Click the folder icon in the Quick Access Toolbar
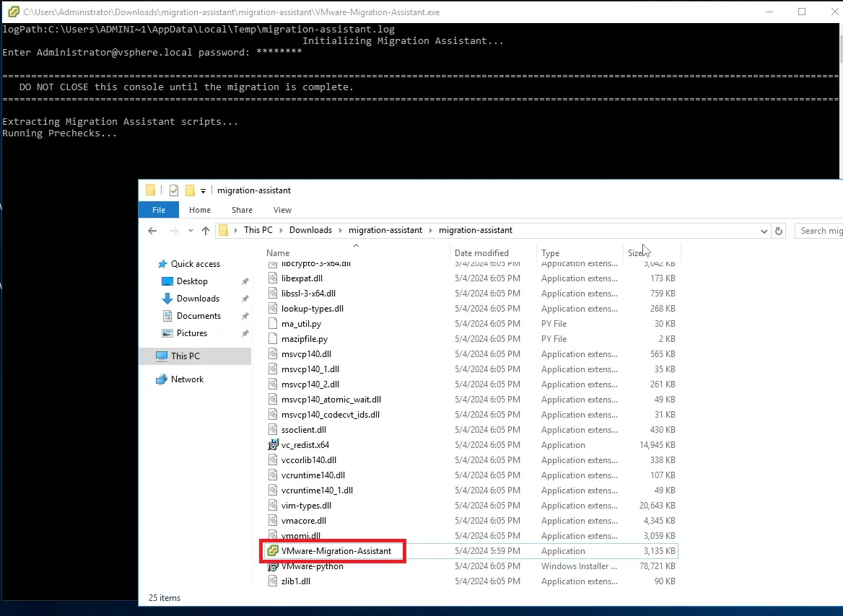The height and width of the screenshot is (616, 843). point(150,190)
